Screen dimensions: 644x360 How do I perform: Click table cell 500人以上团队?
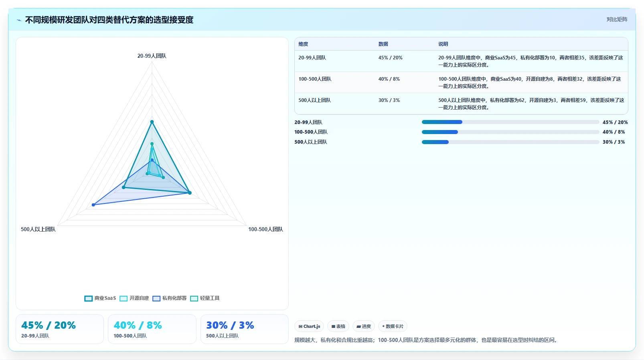click(x=314, y=100)
